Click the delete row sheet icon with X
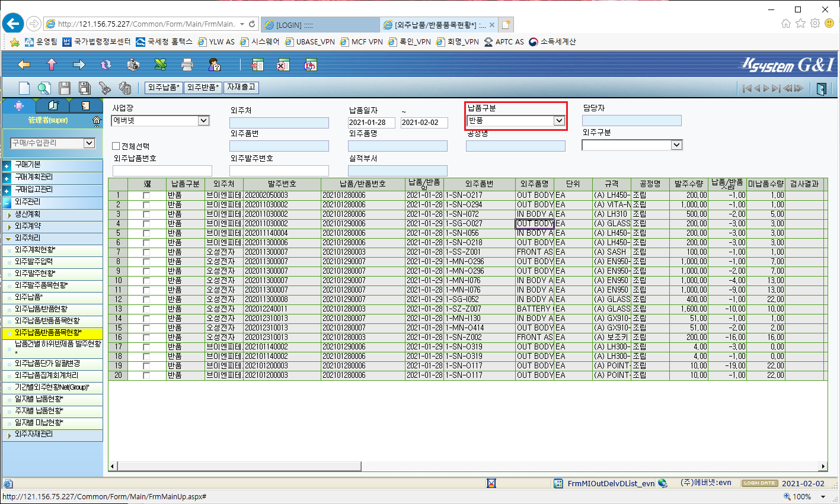 [283, 65]
